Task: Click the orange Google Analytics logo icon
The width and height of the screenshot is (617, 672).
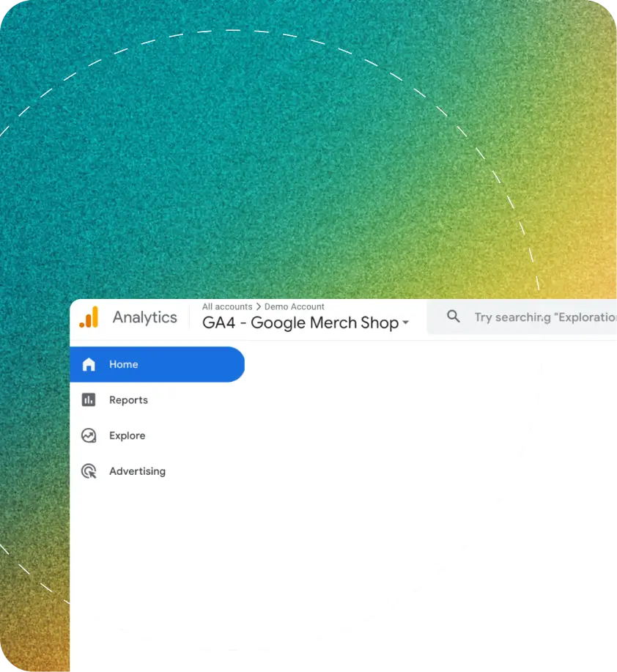Action: coord(89,317)
